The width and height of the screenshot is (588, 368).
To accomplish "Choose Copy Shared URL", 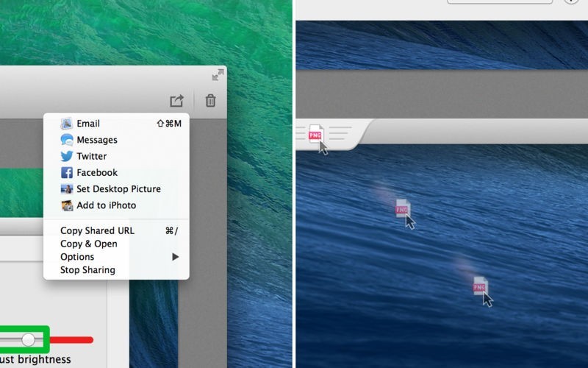I will [97, 231].
